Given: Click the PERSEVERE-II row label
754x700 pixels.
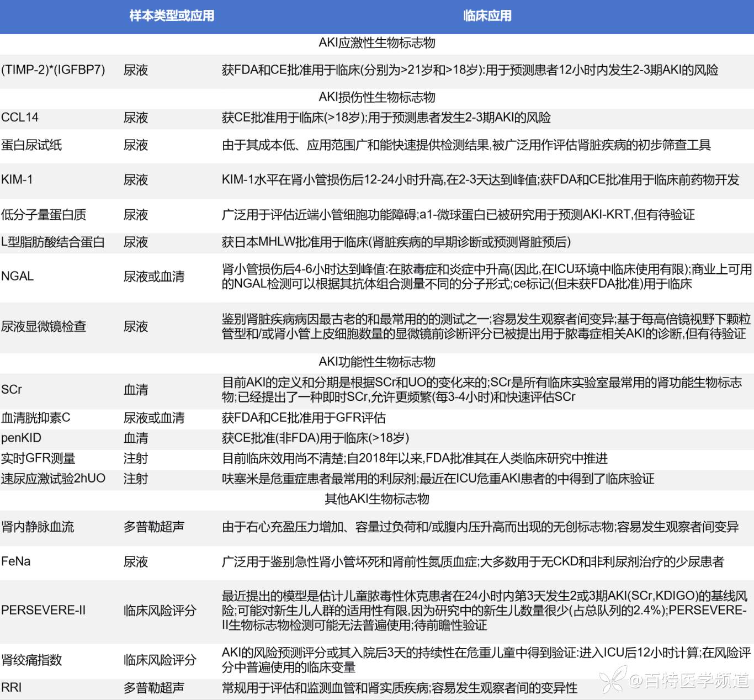Looking at the screenshot, I should 44,610.
